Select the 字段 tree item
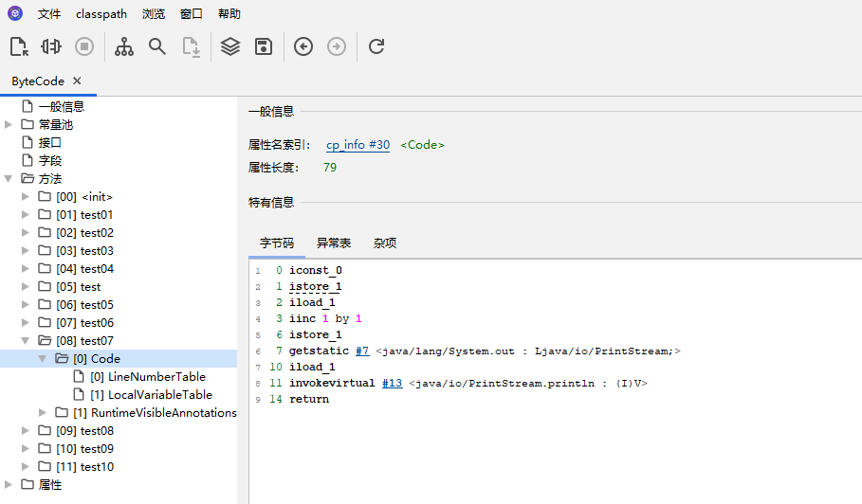The image size is (862, 504). [x=50, y=161]
